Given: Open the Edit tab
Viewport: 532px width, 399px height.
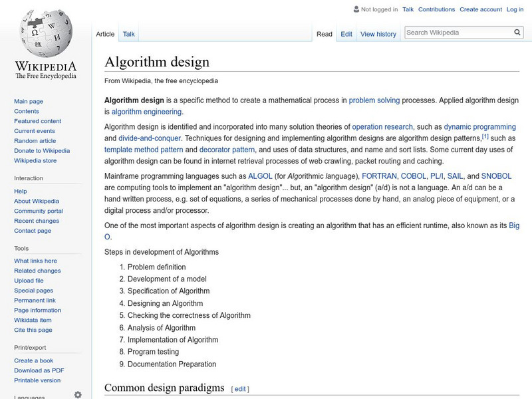Looking at the screenshot, I should tap(346, 34).
